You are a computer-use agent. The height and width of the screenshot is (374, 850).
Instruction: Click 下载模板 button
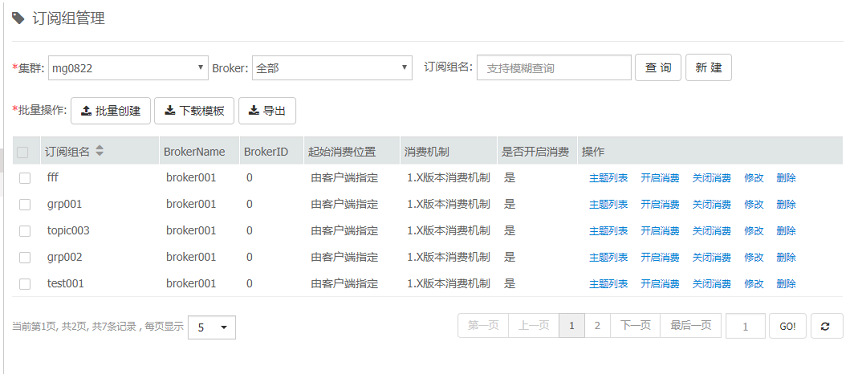(x=194, y=111)
